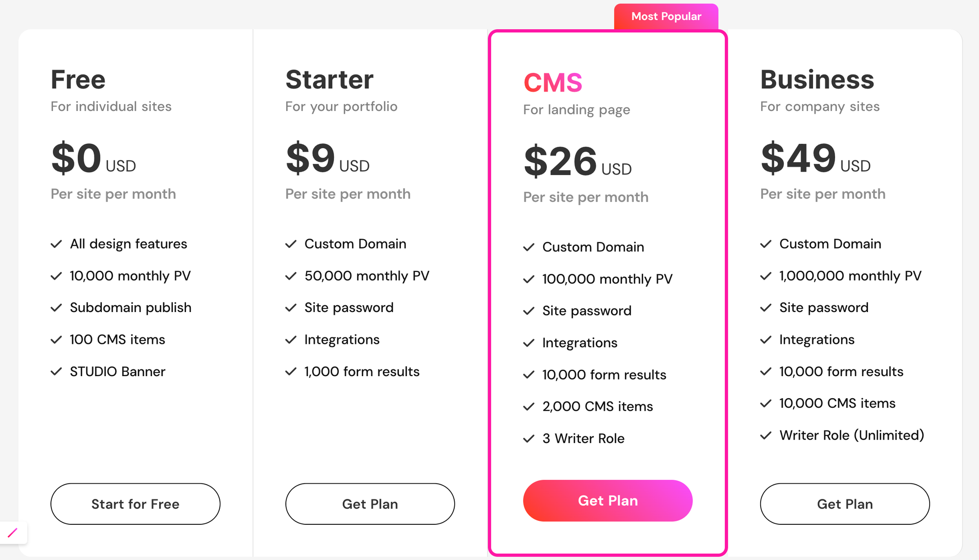This screenshot has width=979, height=560.
Task: Click the Free plan title
Action: coord(78,79)
